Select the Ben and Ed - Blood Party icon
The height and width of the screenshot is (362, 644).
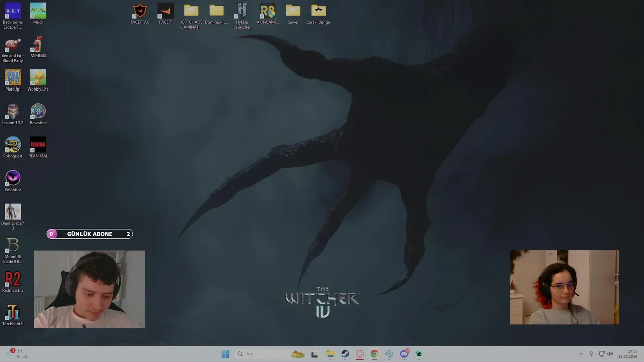pyautogui.click(x=13, y=49)
